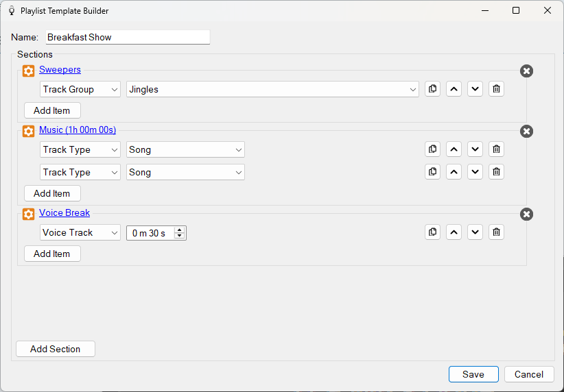The height and width of the screenshot is (392, 564).
Task: Move the second Song item down
Action: pyautogui.click(x=475, y=172)
